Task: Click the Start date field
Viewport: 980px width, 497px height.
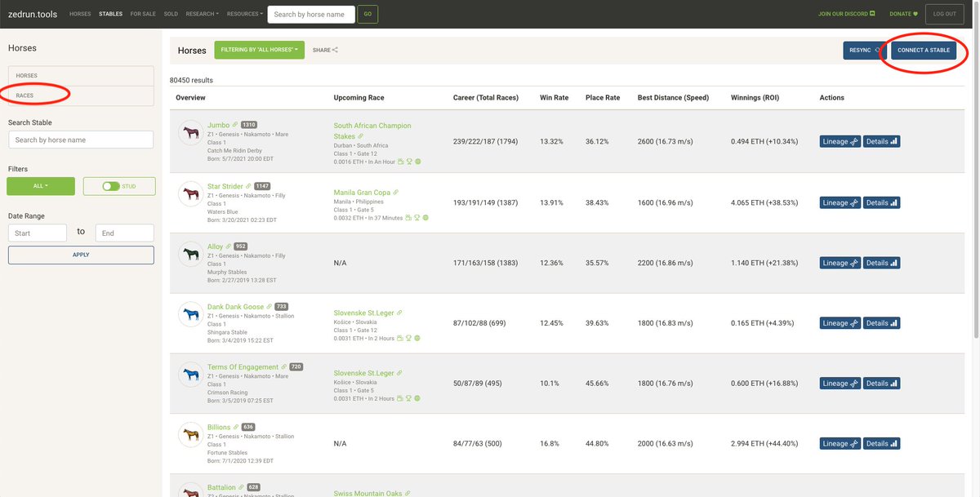Action: (38, 233)
